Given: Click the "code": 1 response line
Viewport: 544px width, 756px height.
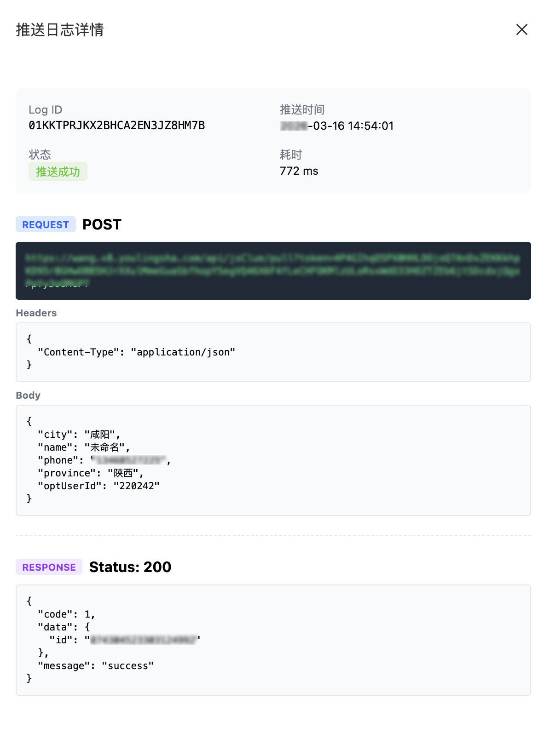Looking at the screenshot, I should [66, 614].
